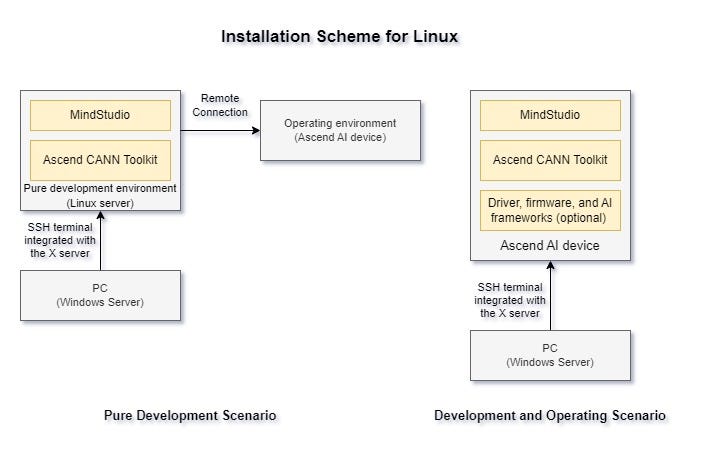Click the left 'SSH terminal integrated with the X server' label
Screen dimensions: 707x457
tap(60, 240)
